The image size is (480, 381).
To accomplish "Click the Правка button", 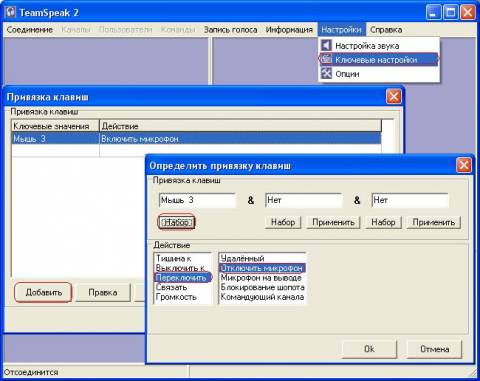I will point(103,292).
